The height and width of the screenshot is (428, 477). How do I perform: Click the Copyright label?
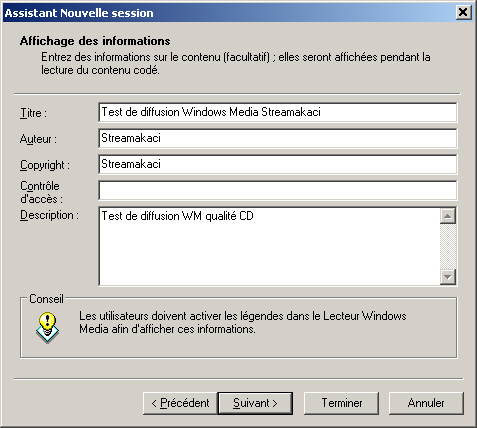point(45,165)
